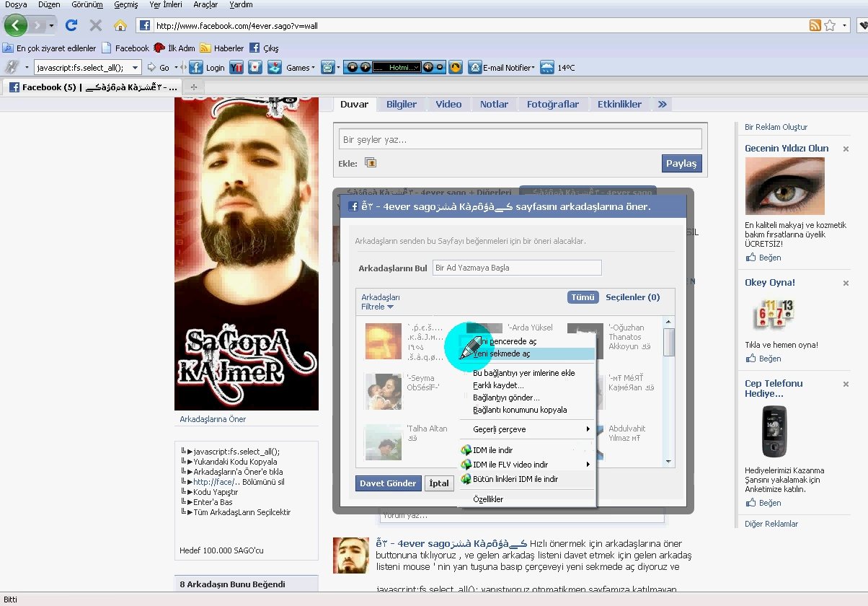Image resolution: width=868 pixels, height=606 pixels.
Task: Click the Davet Gönder button
Action: click(x=388, y=483)
